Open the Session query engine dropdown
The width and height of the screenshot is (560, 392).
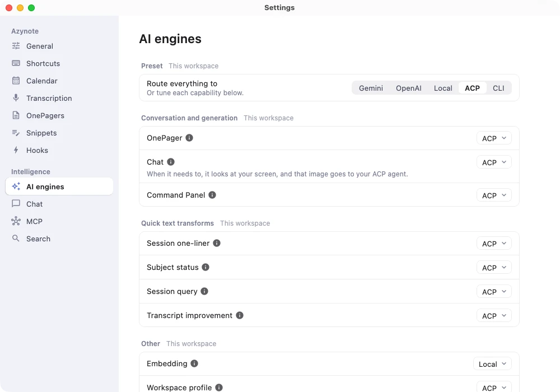(494, 292)
